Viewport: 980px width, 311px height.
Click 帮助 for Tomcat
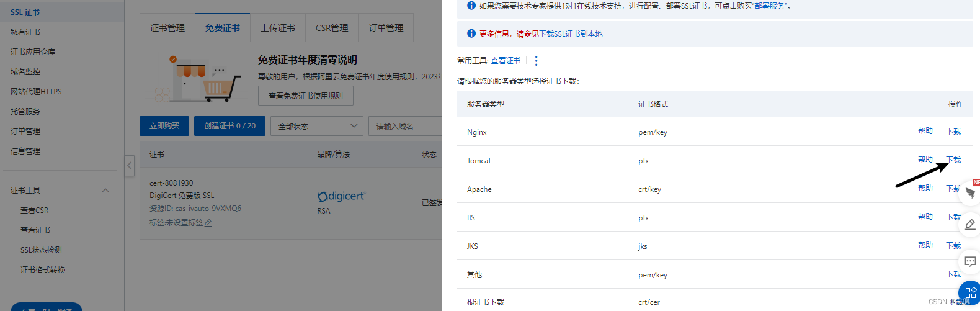click(925, 160)
